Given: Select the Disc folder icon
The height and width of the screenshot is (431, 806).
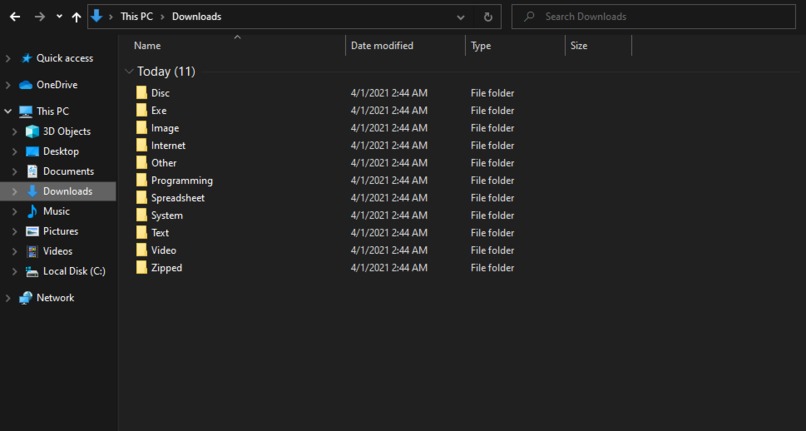Looking at the screenshot, I should click(x=141, y=93).
